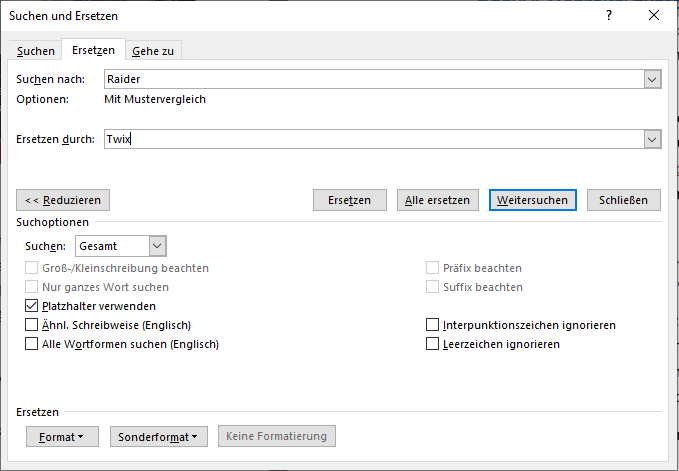Enable Leerzeichen ignorieren checkbox

tap(433, 344)
